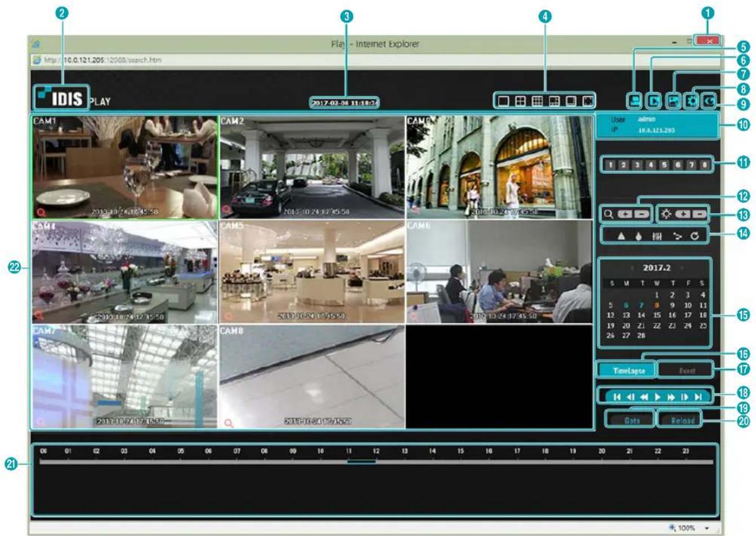
Task: Switch to Event search tab
Action: pos(687,371)
